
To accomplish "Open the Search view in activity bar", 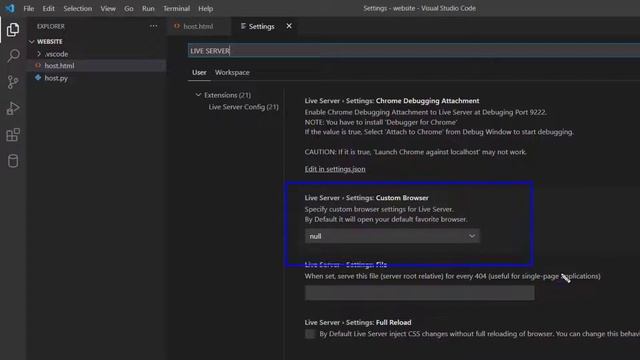I will click(13, 56).
